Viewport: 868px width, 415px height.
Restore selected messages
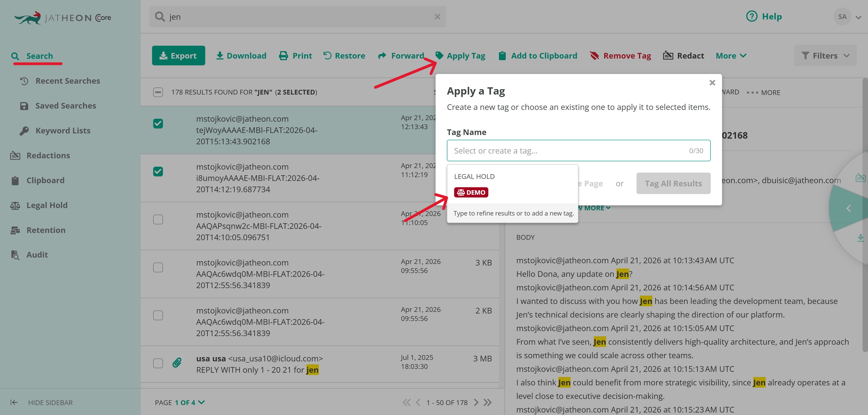tap(344, 56)
